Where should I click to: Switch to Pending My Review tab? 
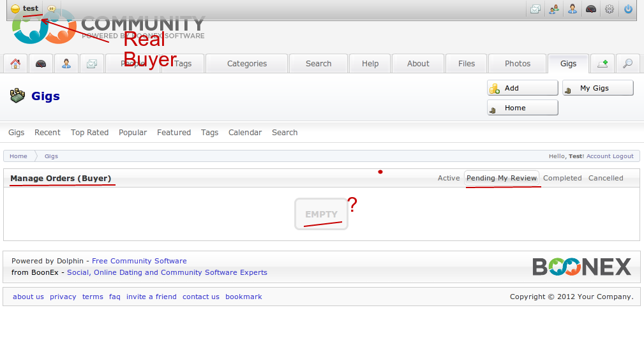[x=502, y=178]
